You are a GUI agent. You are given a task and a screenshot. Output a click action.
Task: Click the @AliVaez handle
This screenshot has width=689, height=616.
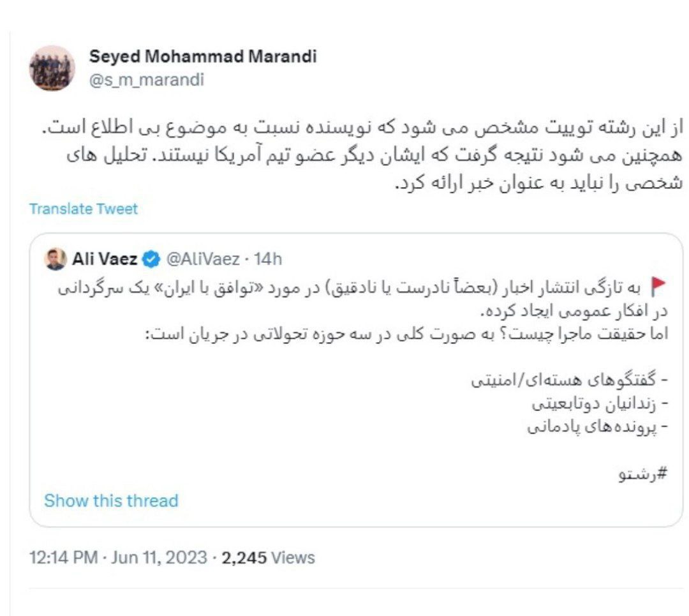pyautogui.click(x=203, y=259)
